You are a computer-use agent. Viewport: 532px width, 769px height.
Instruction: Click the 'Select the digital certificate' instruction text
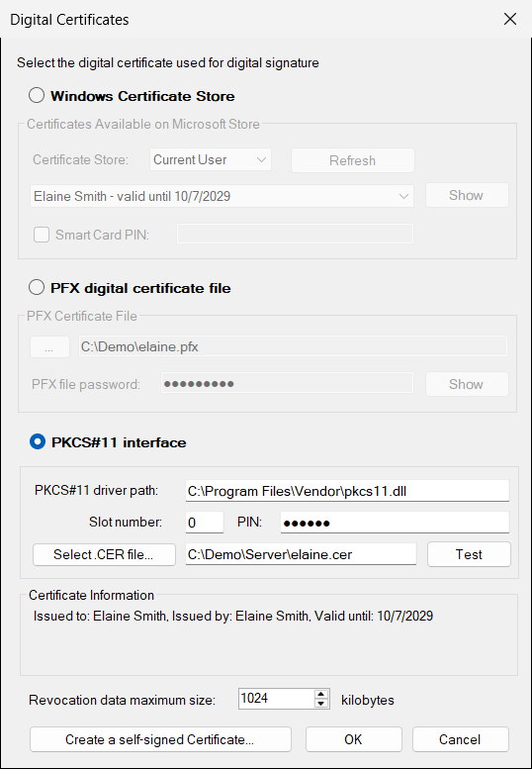[168, 62]
